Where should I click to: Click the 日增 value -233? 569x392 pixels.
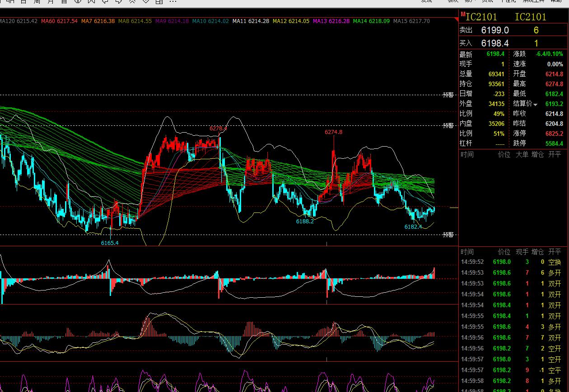(x=499, y=94)
